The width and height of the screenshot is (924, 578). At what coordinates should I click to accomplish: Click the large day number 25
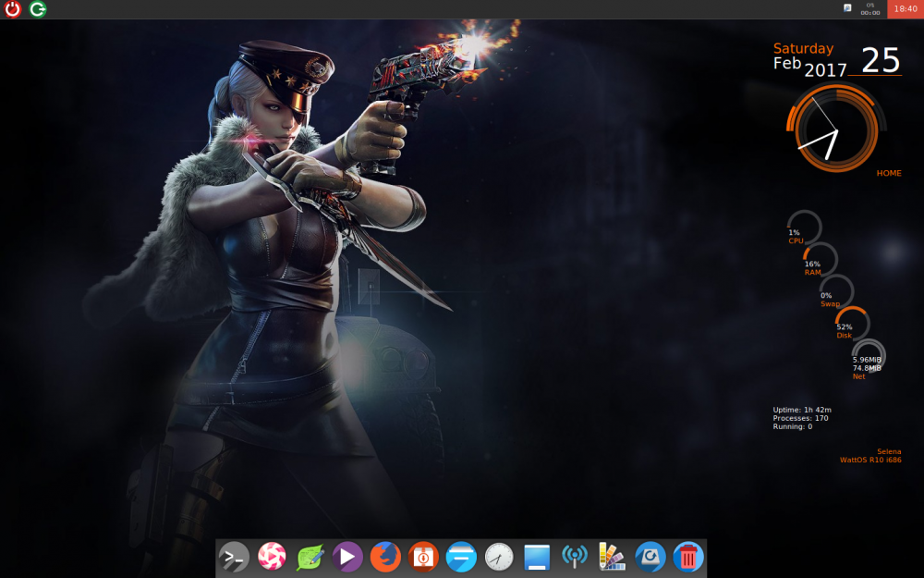(x=881, y=59)
